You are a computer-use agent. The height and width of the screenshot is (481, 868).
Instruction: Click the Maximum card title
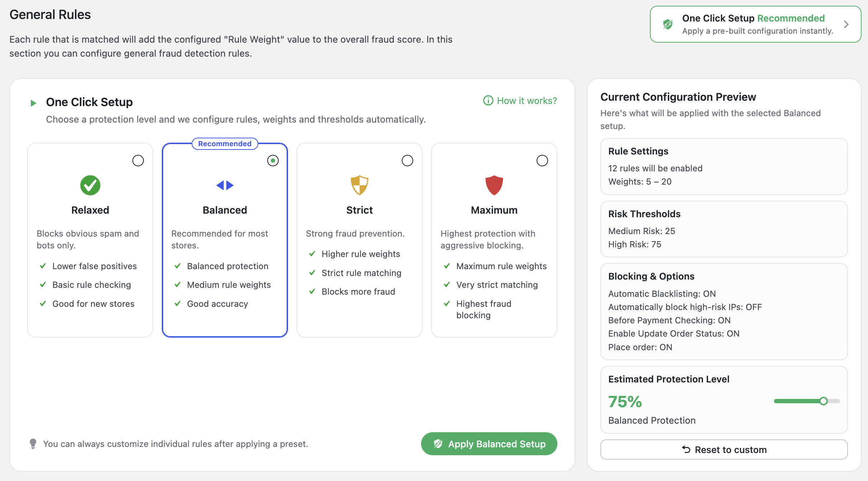click(494, 210)
